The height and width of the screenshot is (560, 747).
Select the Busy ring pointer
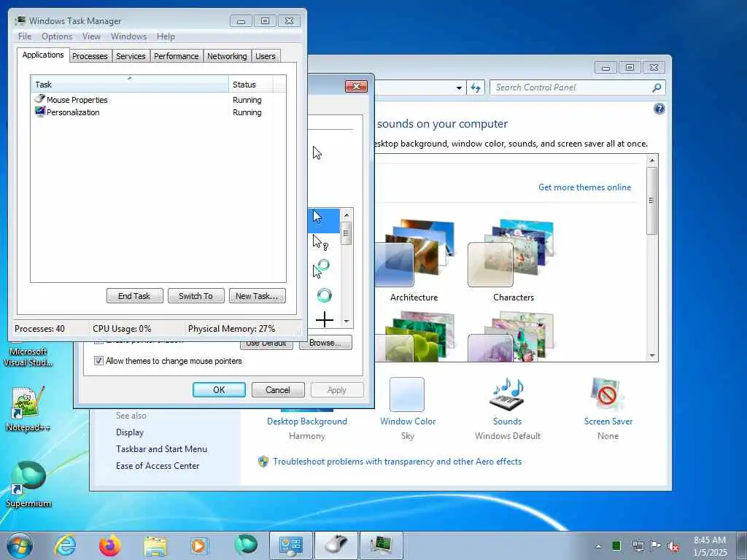click(x=323, y=295)
